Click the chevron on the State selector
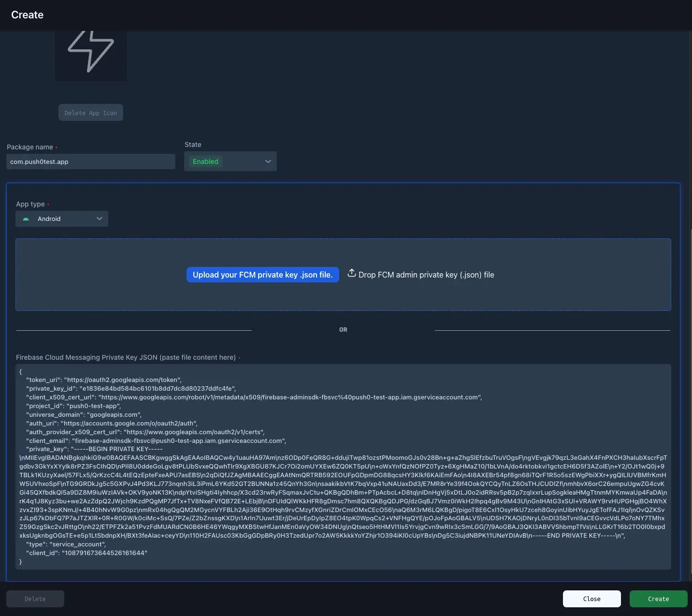 point(268,161)
